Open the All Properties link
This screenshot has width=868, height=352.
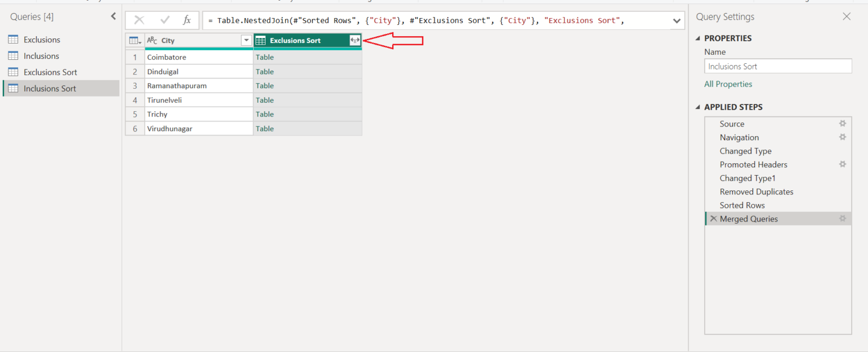728,84
